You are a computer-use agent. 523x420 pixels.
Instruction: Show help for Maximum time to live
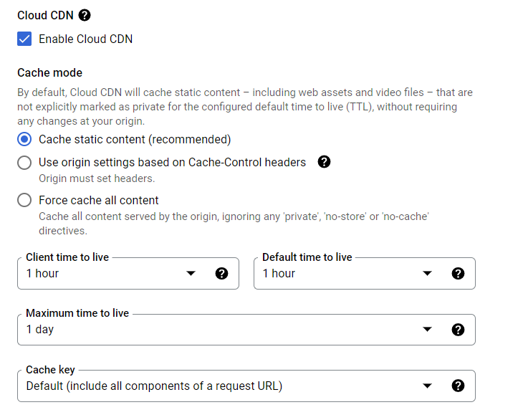coord(459,330)
